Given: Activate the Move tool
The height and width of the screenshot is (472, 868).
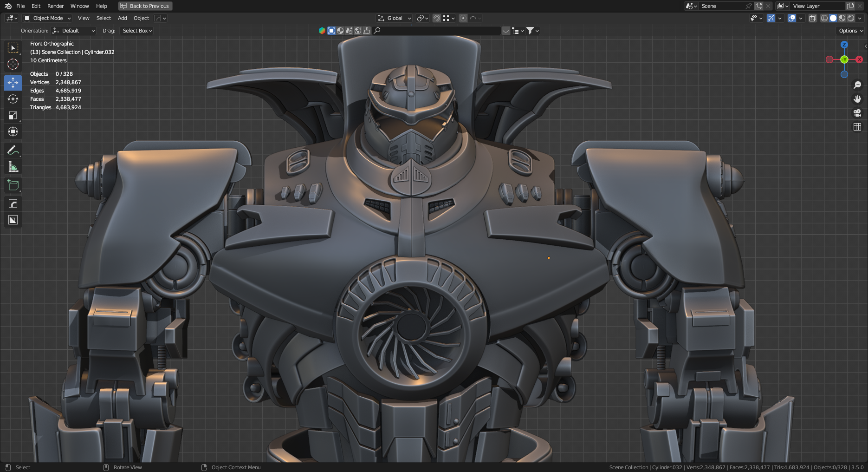Looking at the screenshot, I should 13,83.
